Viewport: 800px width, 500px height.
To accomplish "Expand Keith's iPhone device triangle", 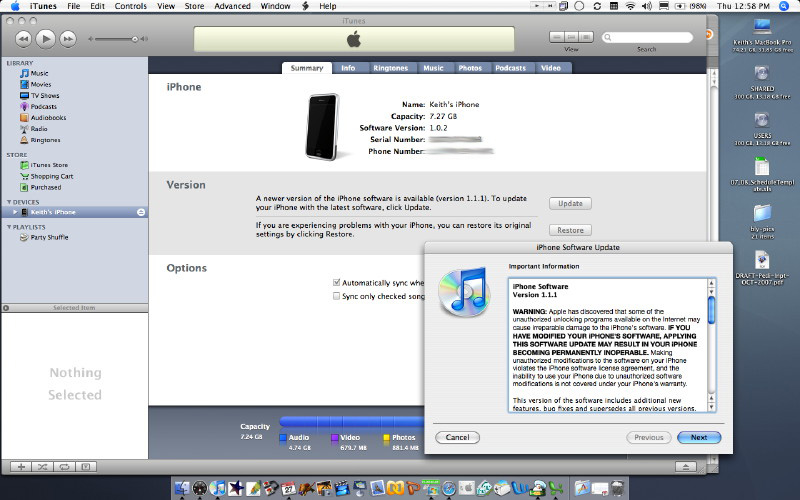I will pyautogui.click(x=15, y=212).
